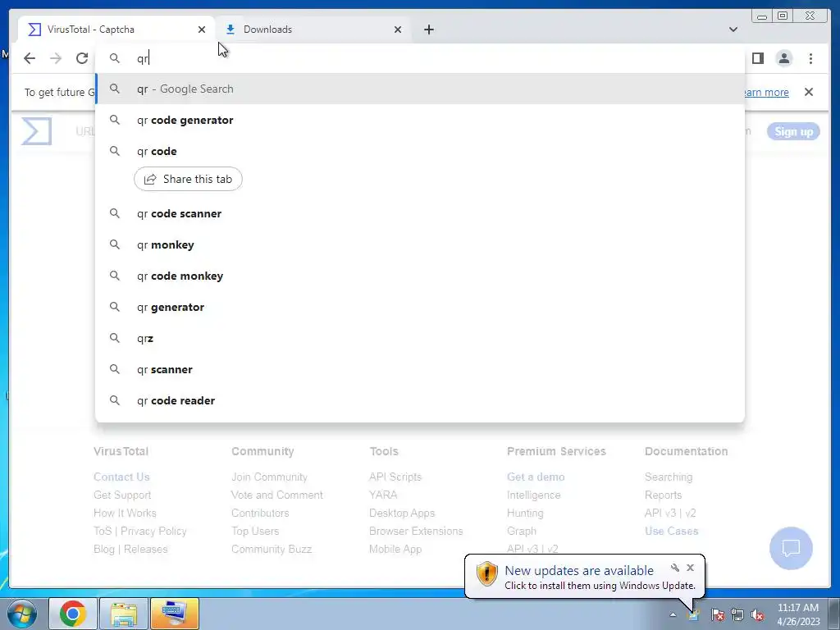Open the How It Works link
840x630 pixels.
[125, 513]
